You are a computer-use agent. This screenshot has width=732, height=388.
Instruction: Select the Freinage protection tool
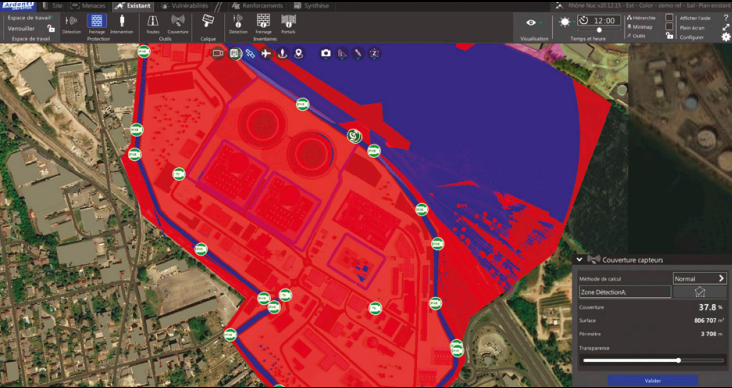coord(97,24)
